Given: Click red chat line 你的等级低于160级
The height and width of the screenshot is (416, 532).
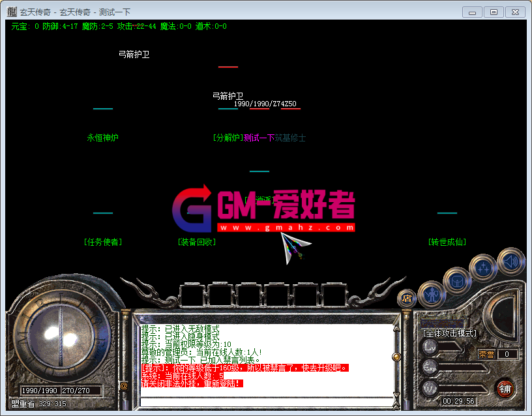Looking at the screenshot, I should [245, 368].
